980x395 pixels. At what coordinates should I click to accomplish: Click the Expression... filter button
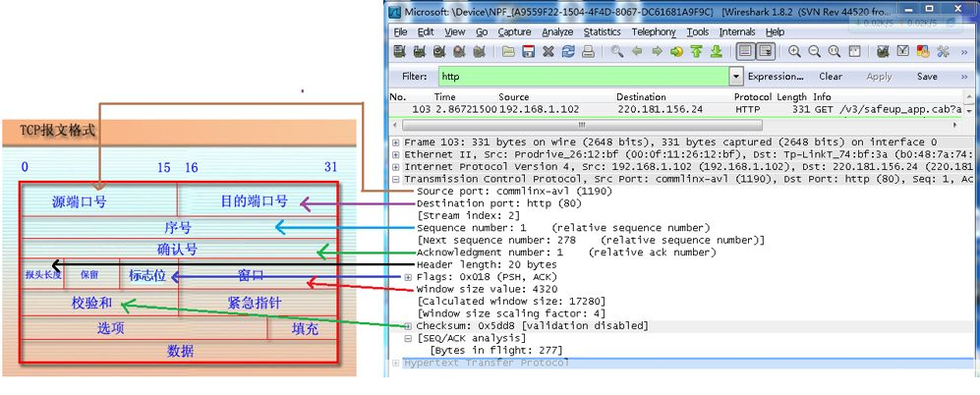(776, 77)
